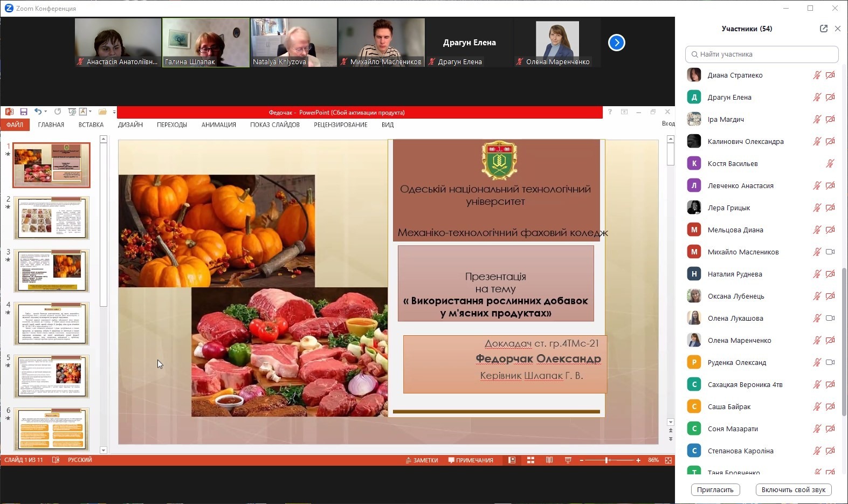Select slide 4 thumbnail
The height and width of the screenshot is (504, 848).
[x=51, y=323]
